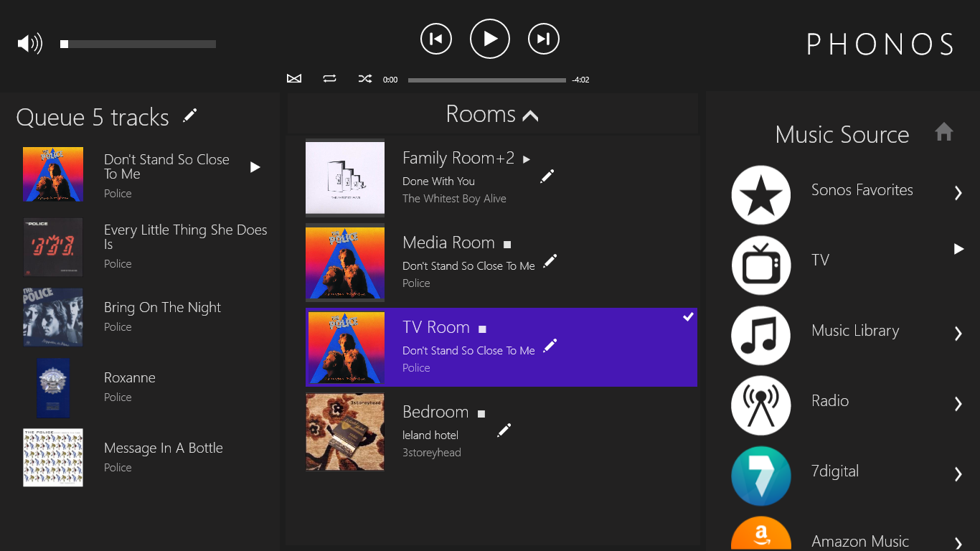Open the Radio source
The width and height of the screenshot is (980, 551).
830,401
